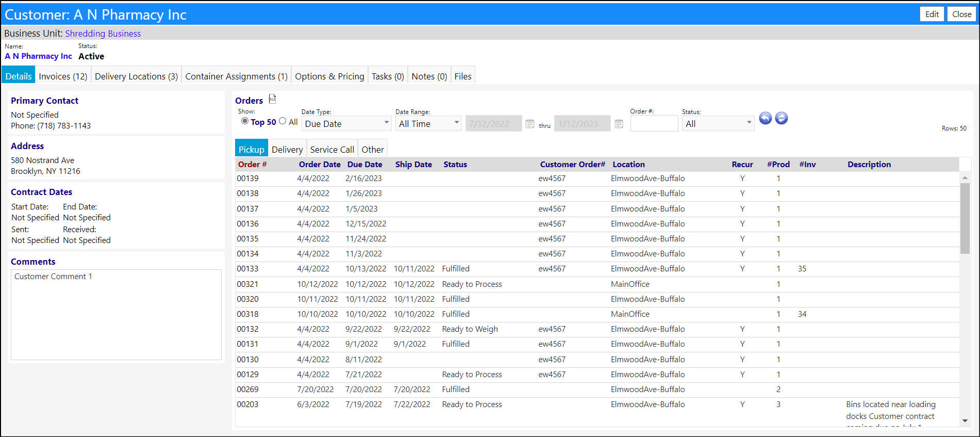Sort by #Inv column header

coord(808,164)
